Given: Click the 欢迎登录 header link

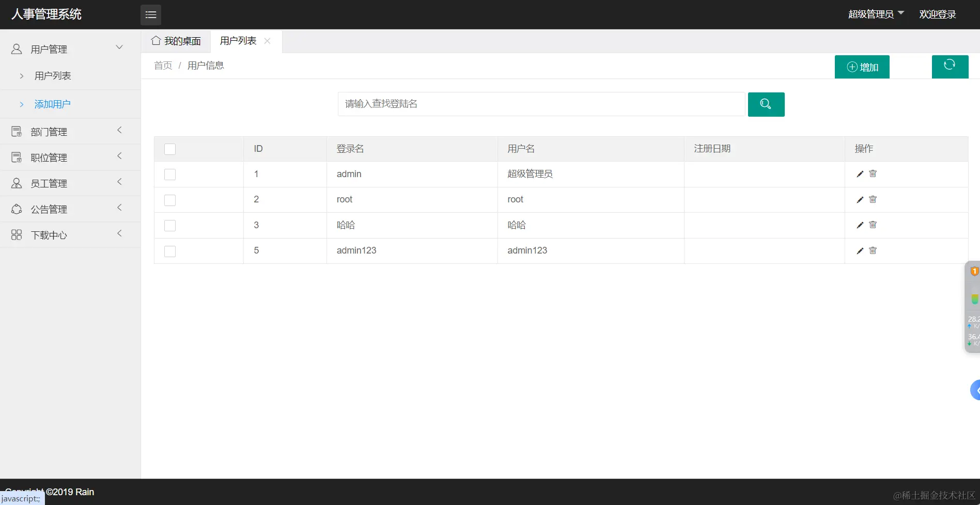Looking at the screenshot, I should pos(938,14).
